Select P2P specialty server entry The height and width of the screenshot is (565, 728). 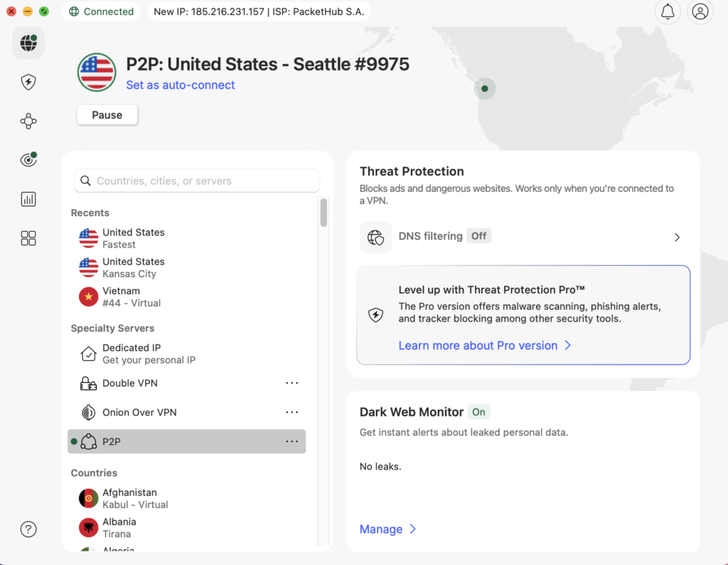[112, 441]
